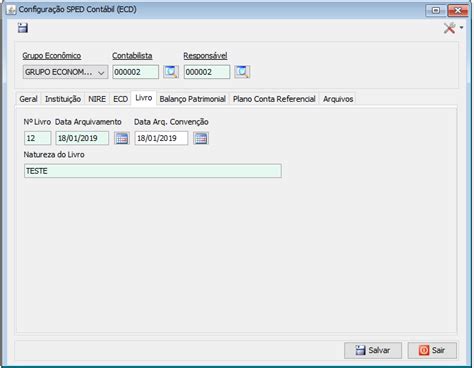Click the Contabilista label
Screen dimensions: 474x368
pos(132,56)
